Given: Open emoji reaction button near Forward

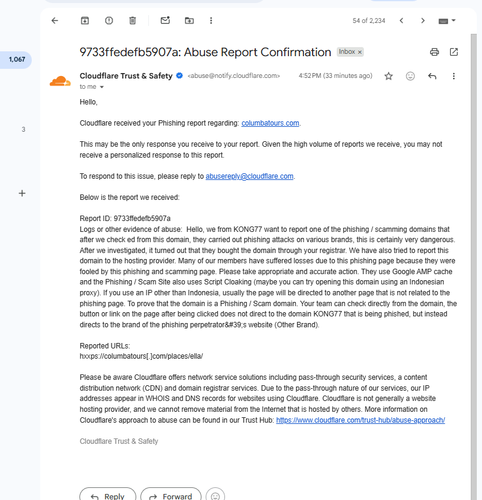Looking at the screenshot, I should (215, 495).
